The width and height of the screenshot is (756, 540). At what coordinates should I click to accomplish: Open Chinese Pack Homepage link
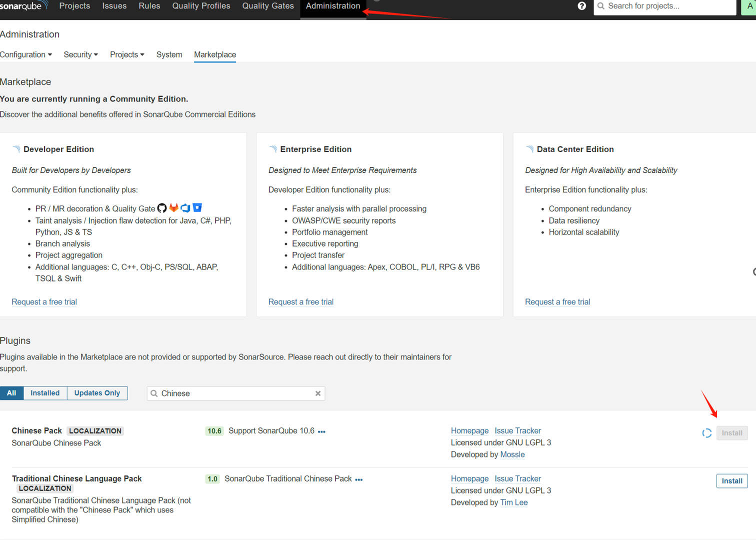pyautogui.click(x=469, y=431)
